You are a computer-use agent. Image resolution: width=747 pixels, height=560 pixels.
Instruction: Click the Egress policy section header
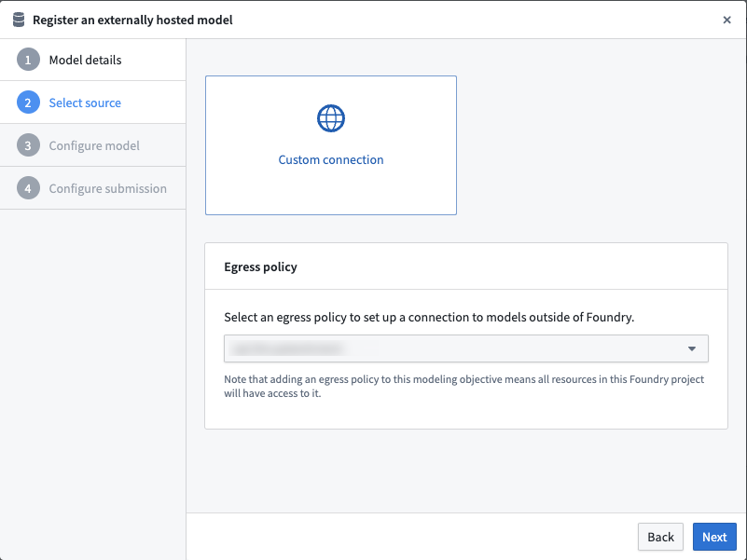click(x=260, y=266)
